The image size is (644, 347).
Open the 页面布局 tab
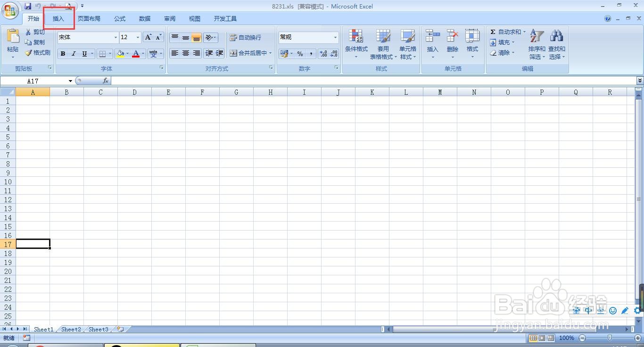pyautogui.click(x=89, y=19)
